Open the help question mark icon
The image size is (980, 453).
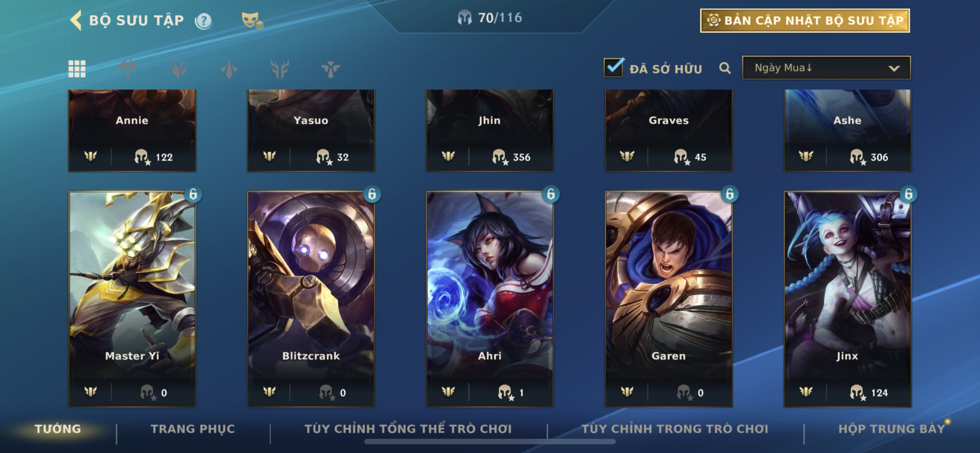point(203,20)
